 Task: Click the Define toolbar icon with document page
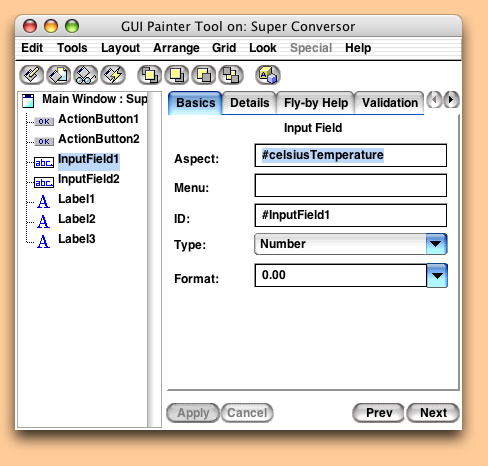pos(58,75)
